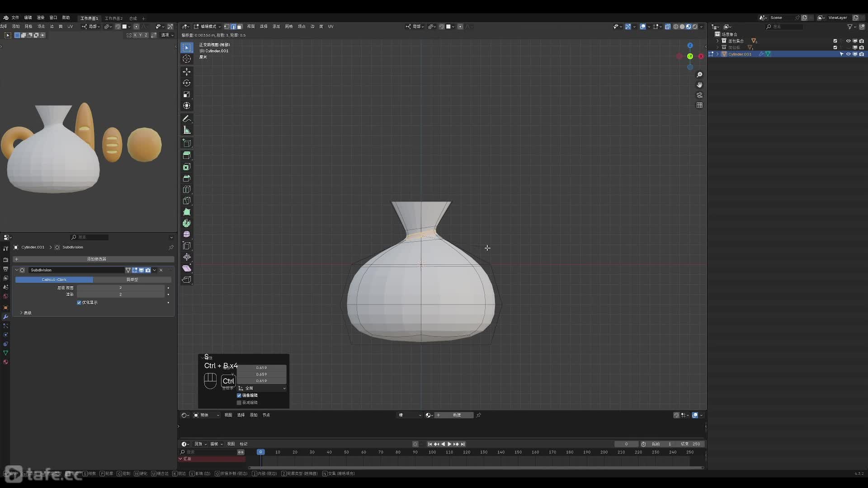The height and width of the screenshot is (488, 868).
Task: Click the zoom magnifier viewport icon
Action: tap(699, 75)
